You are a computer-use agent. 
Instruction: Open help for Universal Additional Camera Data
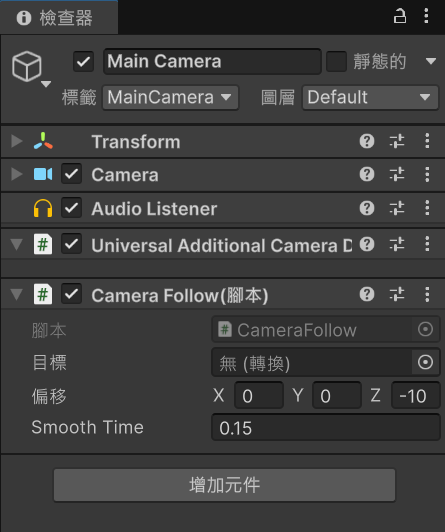(x=367, y=244)
